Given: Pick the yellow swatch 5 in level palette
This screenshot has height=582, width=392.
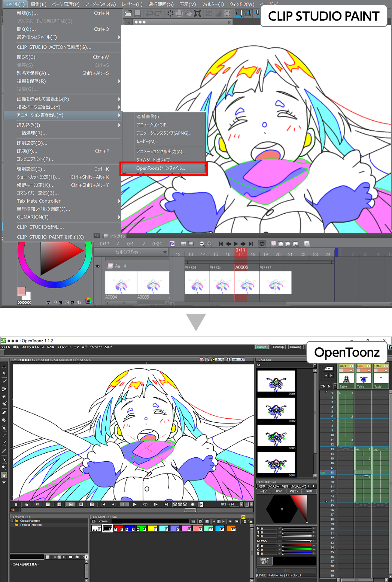Looking at the screenshot, I should pyautogui.click(x=153, y=528).
